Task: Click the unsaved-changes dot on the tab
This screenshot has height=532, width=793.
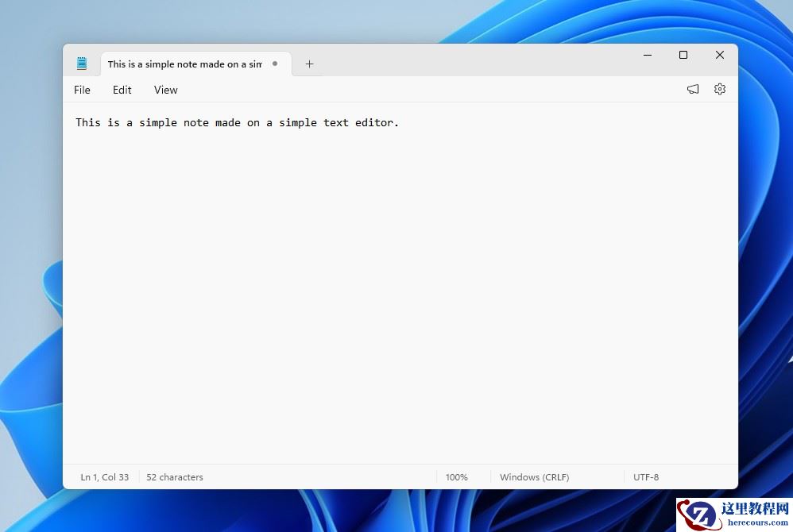Action: tap(275, 64)
